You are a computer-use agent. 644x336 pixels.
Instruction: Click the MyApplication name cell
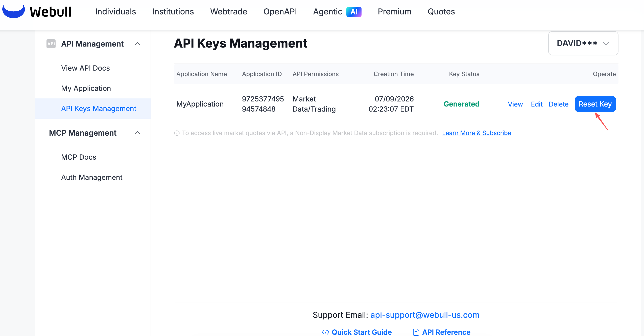tap(200, 104)
